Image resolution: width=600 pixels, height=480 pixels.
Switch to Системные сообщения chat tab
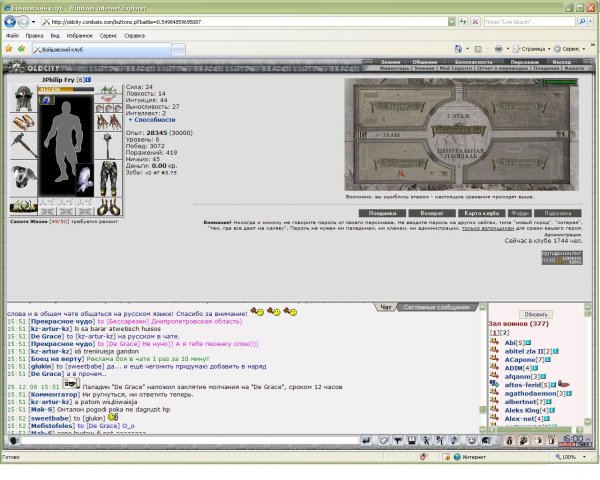[436, 307]
